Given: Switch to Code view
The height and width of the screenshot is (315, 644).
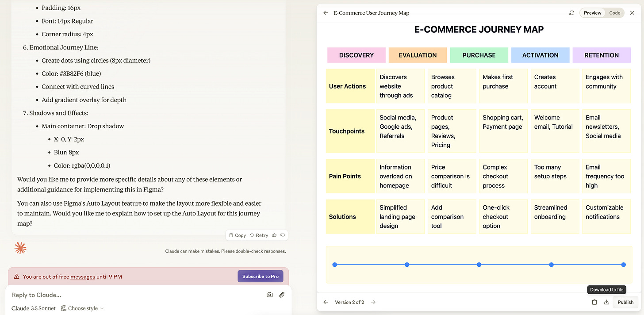Looking at the screenshot, I should click(615, 13).
